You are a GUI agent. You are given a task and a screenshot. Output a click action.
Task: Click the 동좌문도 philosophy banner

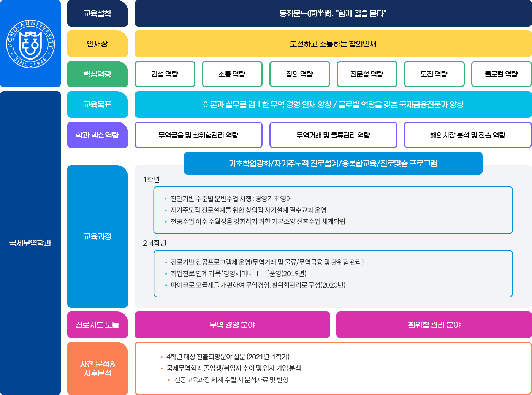[x=333, y=13]
